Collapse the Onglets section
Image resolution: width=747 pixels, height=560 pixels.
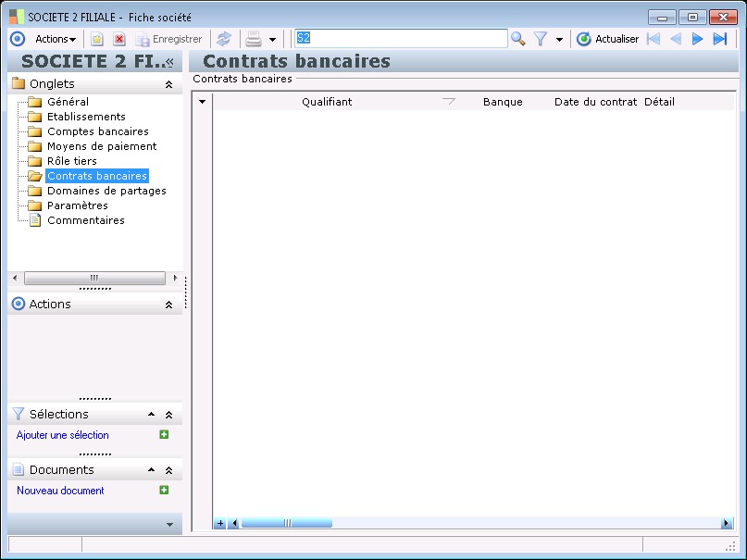[168, 84]
